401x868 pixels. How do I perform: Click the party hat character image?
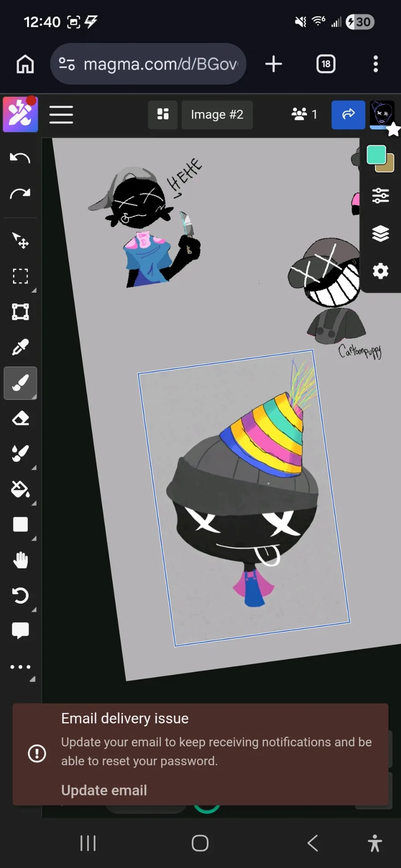[x=244, y=498]
